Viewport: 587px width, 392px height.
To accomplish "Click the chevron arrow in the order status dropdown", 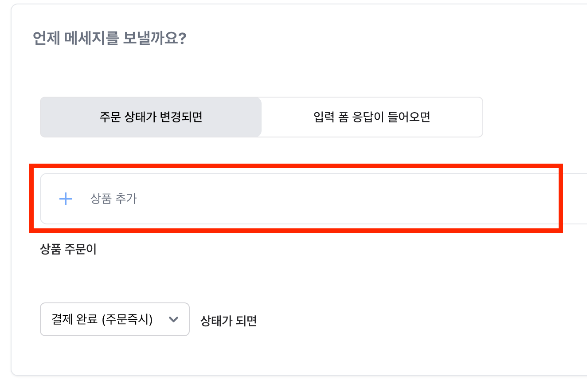I will coord(174,319).
